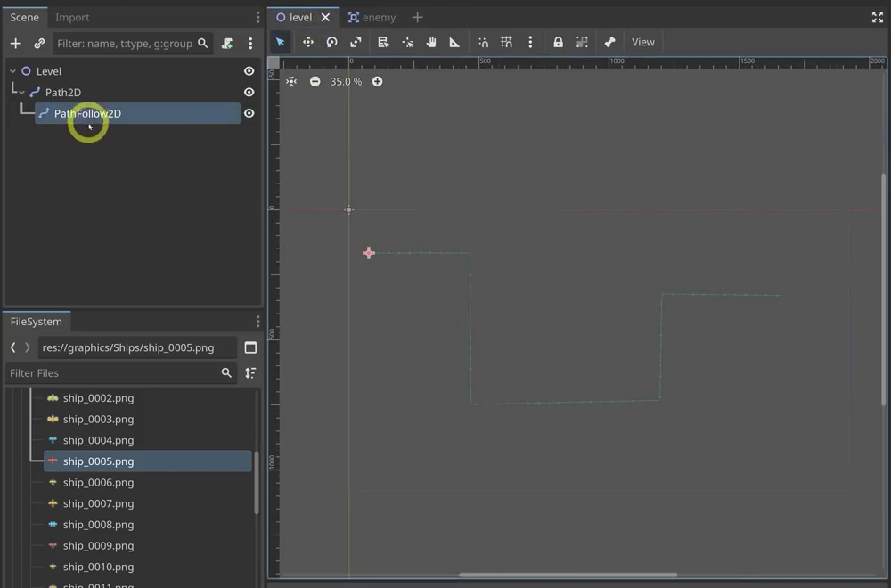Activate the Ruler Mode tool
The width and height of the screenshot is (891, 588).
[x=454, y=42]
